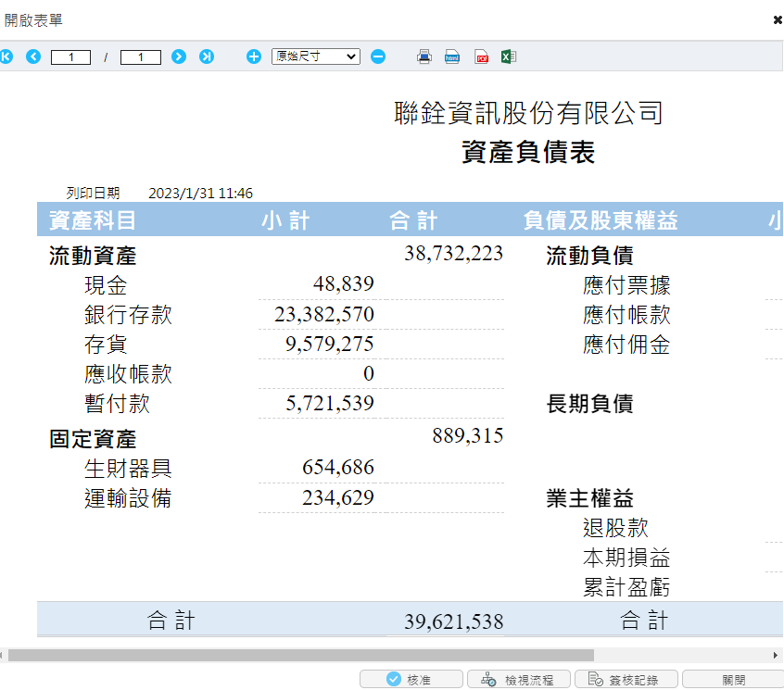Image resolution: width=784 pixels, height=690 pixels.
Task: Select the 銀行存款 row label
Action: pyautogui.click(x=128, y=315)
